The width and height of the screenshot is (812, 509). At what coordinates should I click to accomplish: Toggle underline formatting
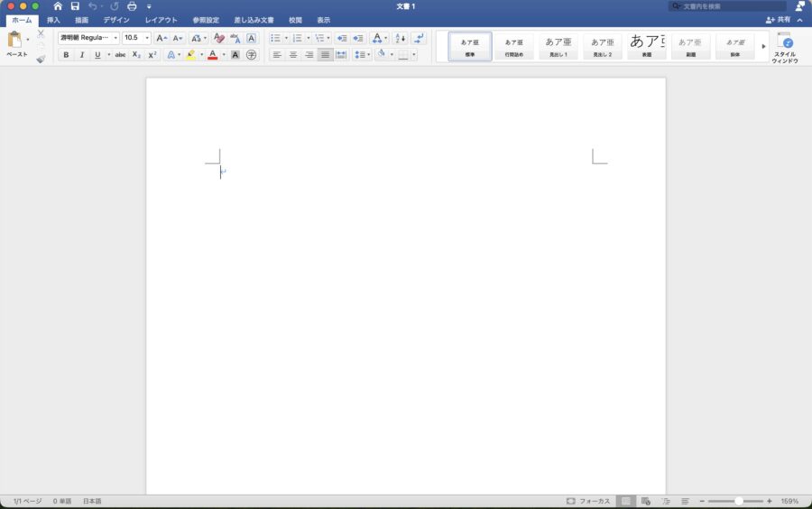pos(97,55)
